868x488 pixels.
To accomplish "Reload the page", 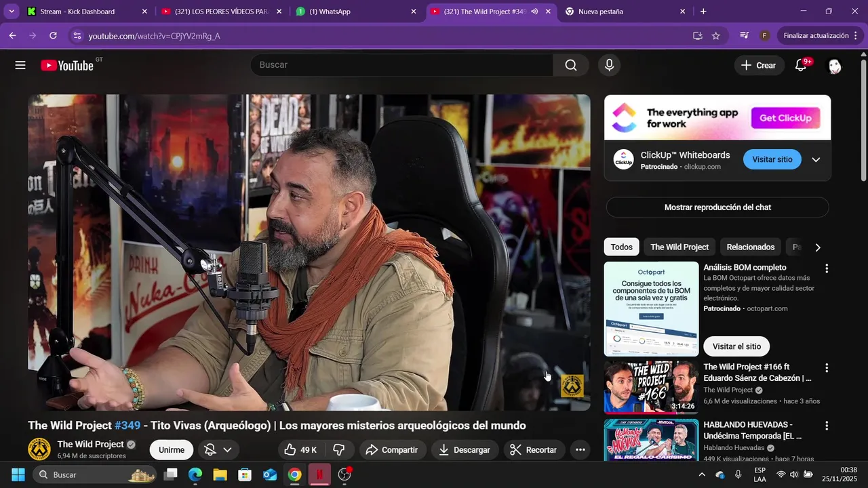I will click(53, 35).
